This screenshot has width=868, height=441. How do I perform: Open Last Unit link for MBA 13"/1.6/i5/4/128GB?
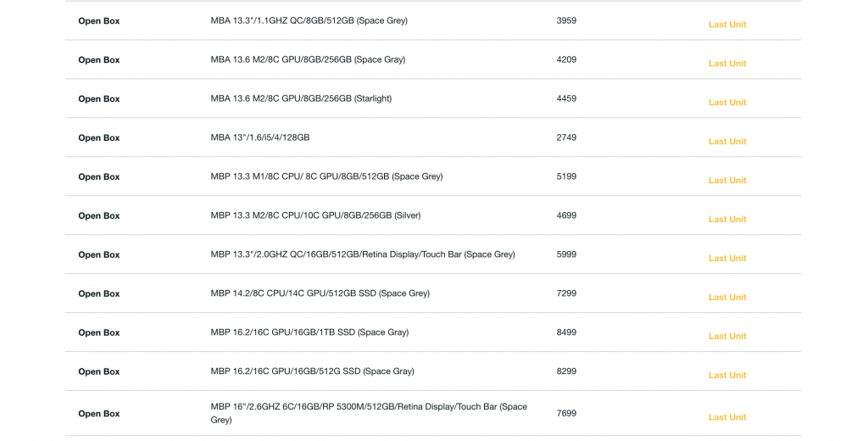tap(727, 142)
